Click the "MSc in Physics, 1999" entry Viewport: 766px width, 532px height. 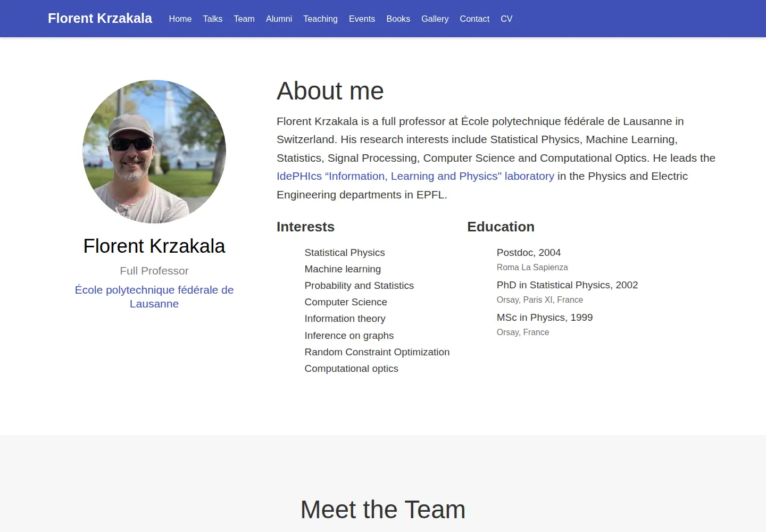(545, 318)
